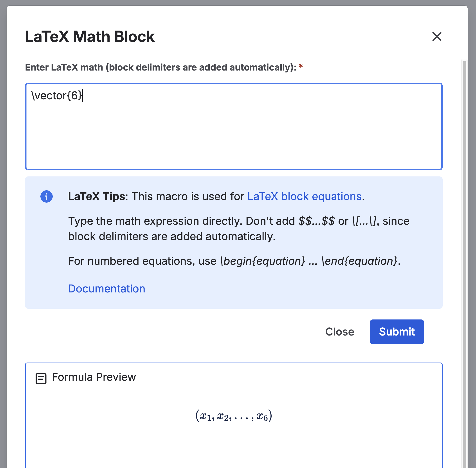The height and width of the screenshot is (468, 476).
Task: Select the blue circular information symbol
Action: (46, 196)
